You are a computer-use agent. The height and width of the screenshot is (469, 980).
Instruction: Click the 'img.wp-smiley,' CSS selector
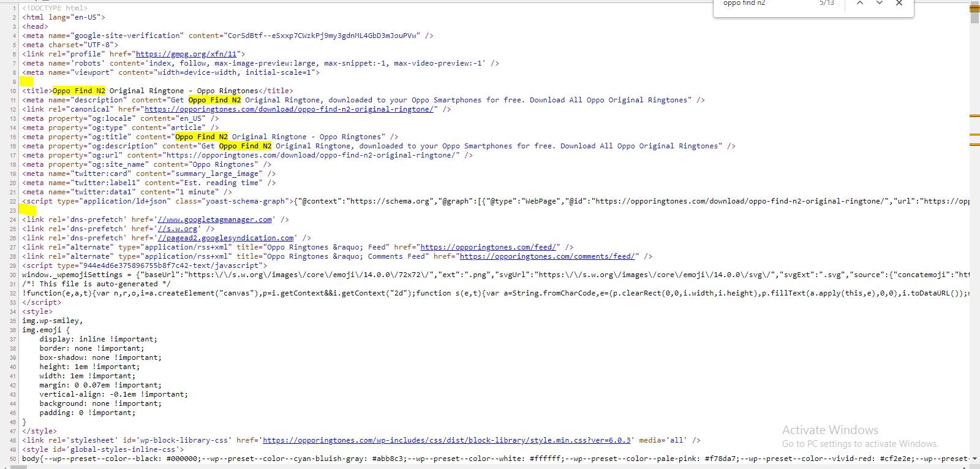coord(53,321)
